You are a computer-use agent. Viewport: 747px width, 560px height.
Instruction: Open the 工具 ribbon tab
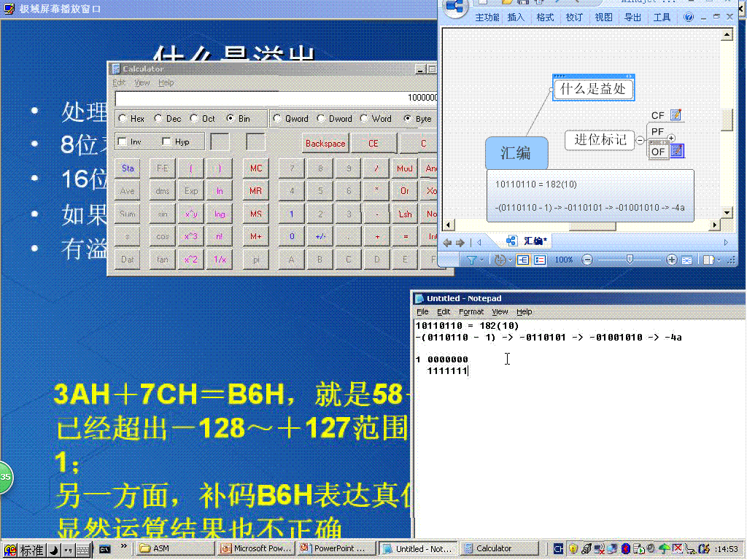[662, 17]
